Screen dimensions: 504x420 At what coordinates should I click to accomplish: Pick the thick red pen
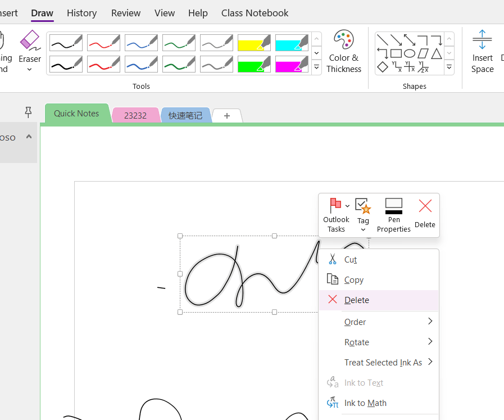tap(103, 64)
